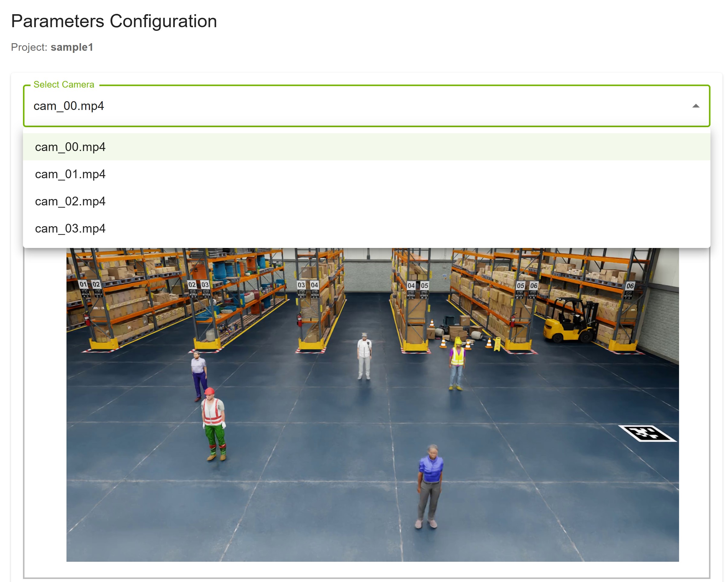The width and height of the screenshot is (728, 582).
Task: Pick cam_02.mp4 from camera list
Action: 70,201
